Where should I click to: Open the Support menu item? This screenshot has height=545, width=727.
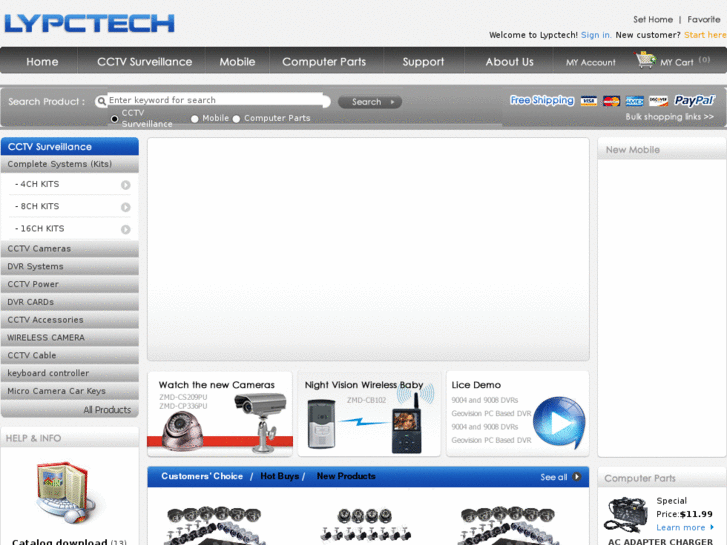click(x=423, y=62)
